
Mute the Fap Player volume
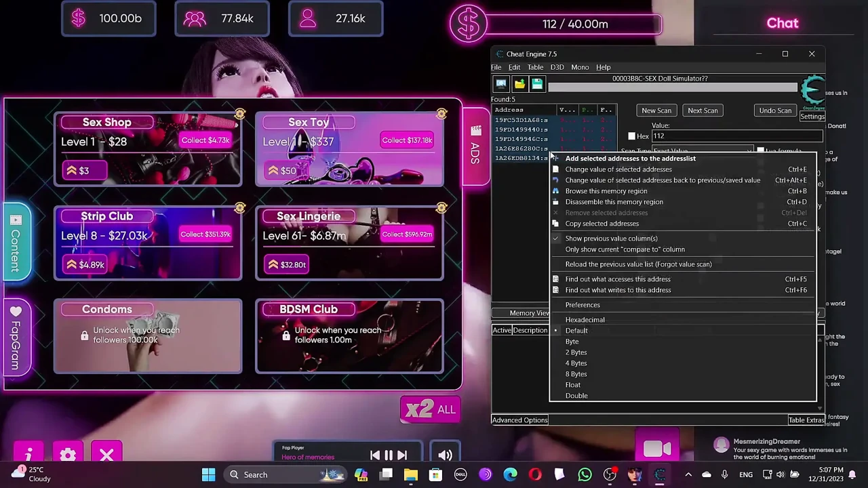(x=446, y=455)
